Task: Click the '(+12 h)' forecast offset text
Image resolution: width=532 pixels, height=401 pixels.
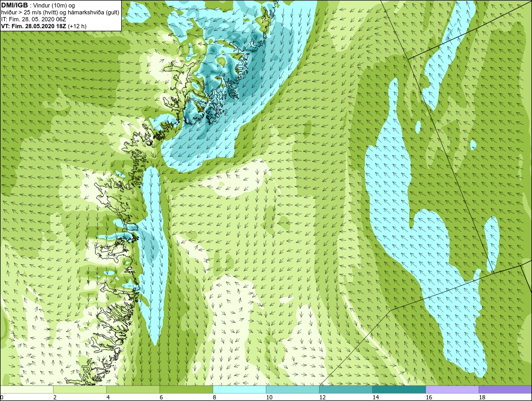Action: (x=77, y=26)
